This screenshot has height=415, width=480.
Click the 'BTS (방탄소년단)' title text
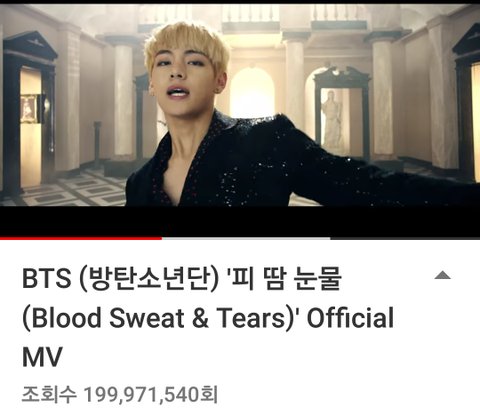tap(120, 278)
